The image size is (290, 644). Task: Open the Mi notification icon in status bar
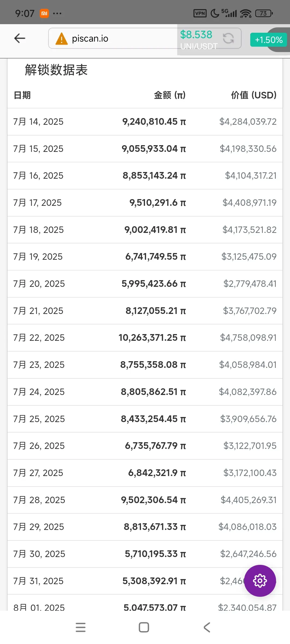(x=44, y=13)
